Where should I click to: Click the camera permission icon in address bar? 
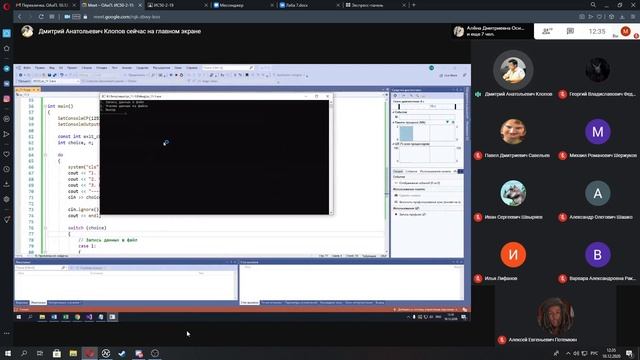(67, 17)
